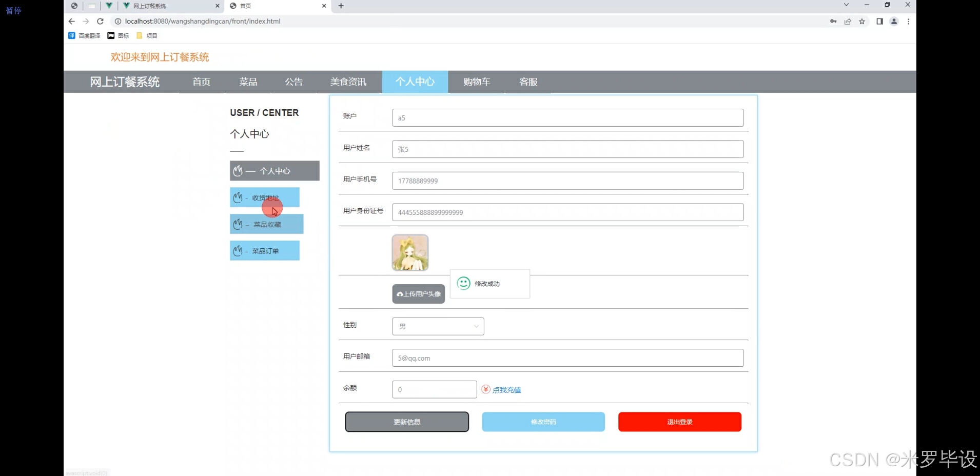
Task: Click flame icon beside 收货地址
Action: click(x=238, y=197)
